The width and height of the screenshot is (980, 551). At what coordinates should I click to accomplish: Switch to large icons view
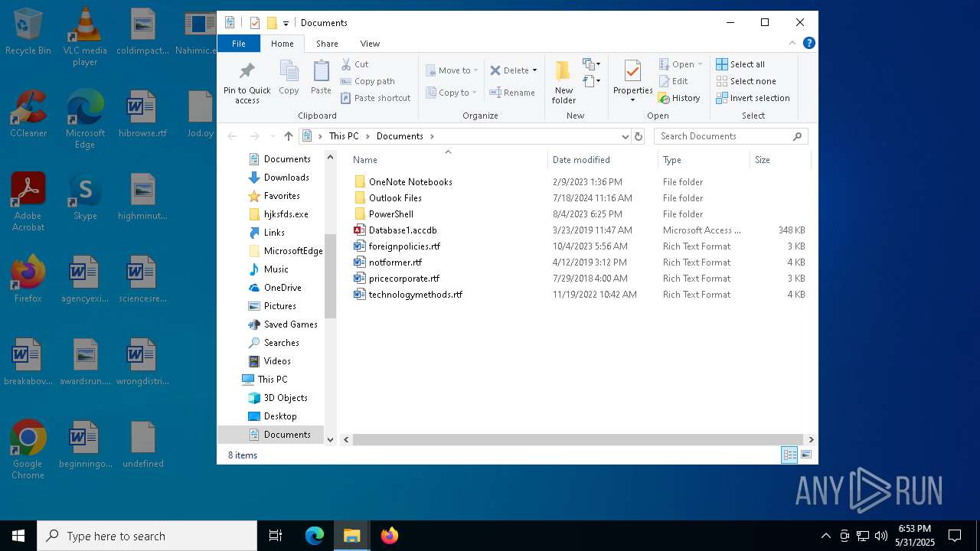coord(806,455)
